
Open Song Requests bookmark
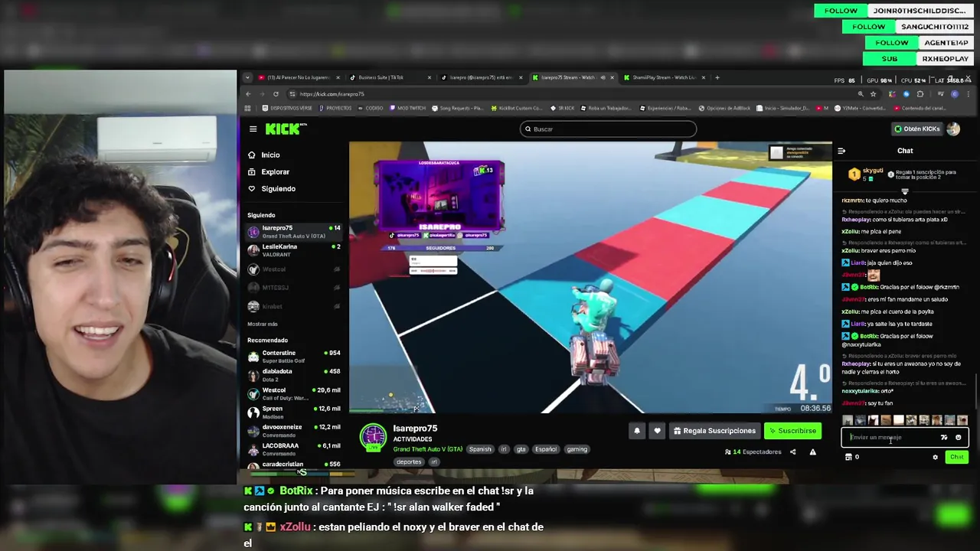click(x=457, y=108)
